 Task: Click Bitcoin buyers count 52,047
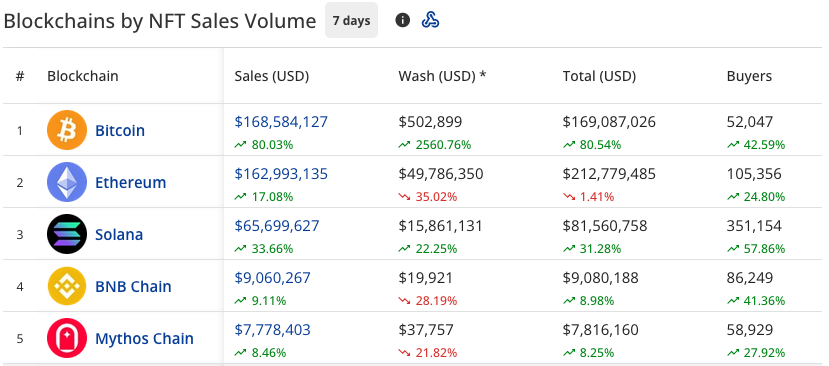pos(750,122)
